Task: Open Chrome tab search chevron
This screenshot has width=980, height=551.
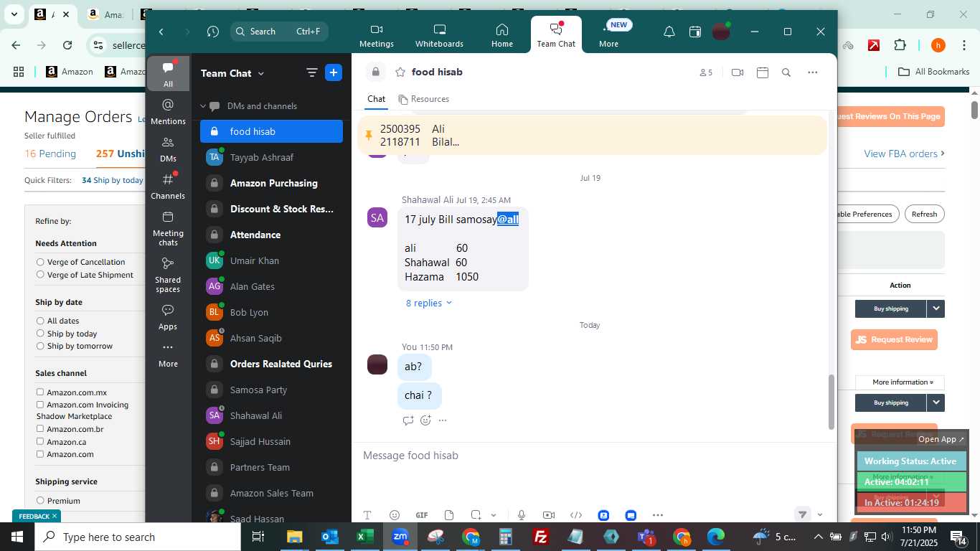Action: [x=14, y=14]
